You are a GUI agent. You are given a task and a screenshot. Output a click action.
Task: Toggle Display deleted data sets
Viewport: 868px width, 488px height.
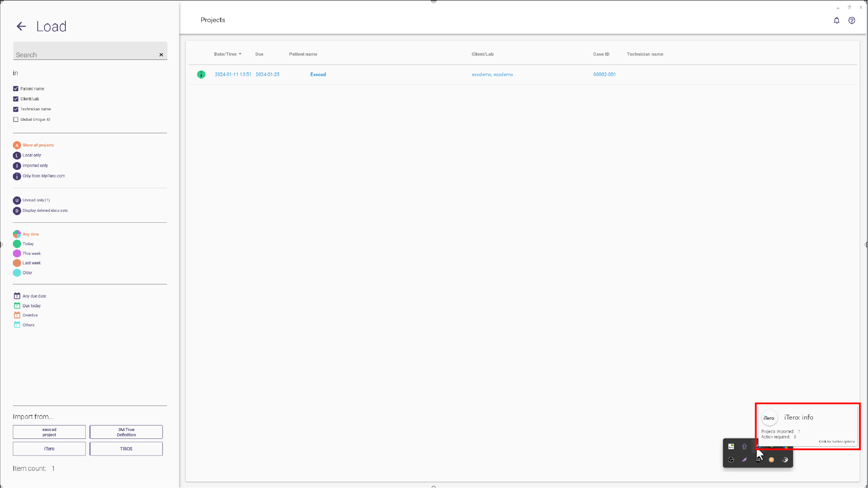click(40, 211)
